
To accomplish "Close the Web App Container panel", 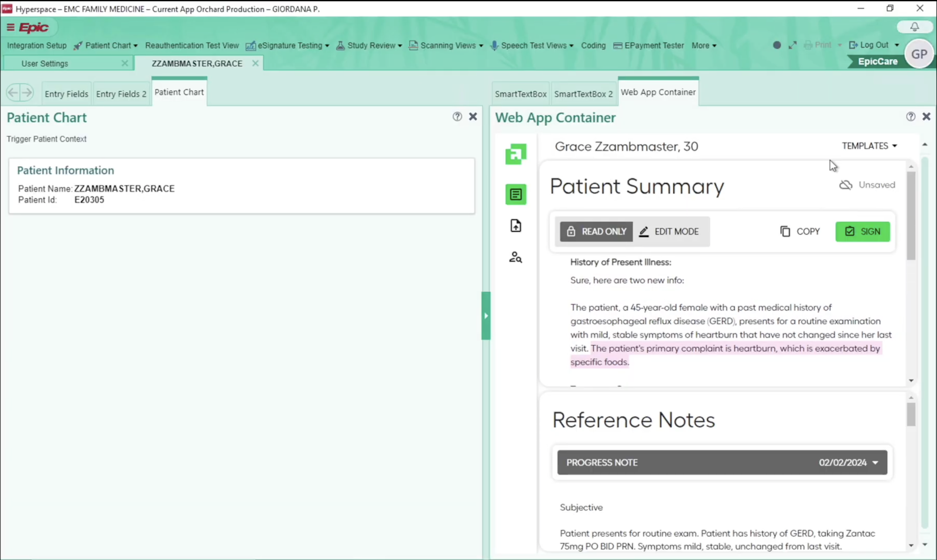I will point(926,116).
